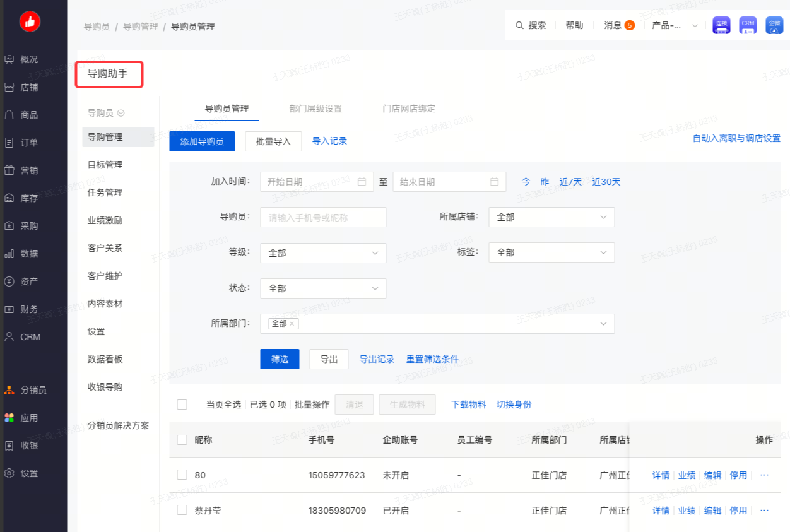Switch to 门店网店绑定 tab
Image resolution: width=790 pixels, height=532 pixels.
[409, 109]
